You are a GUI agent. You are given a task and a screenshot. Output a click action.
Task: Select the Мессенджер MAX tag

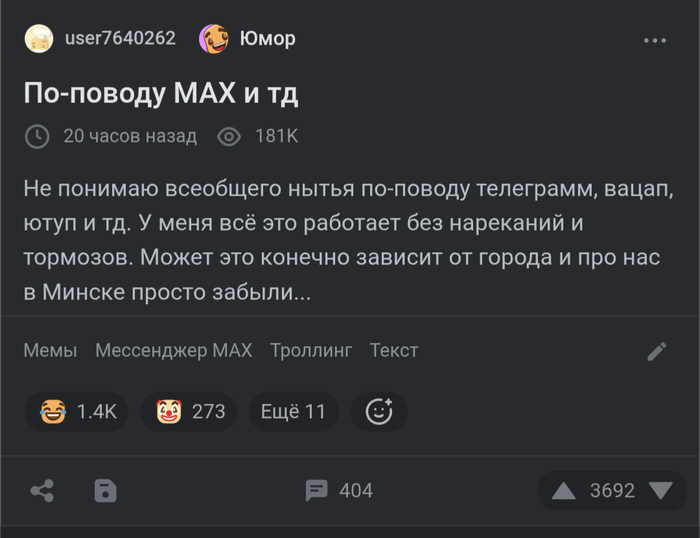[x=173, y=350]
